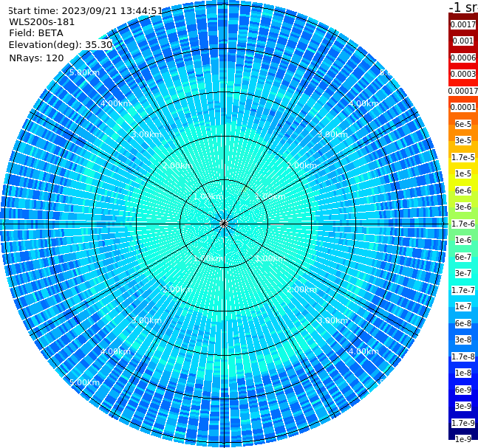Select the 1.7e-8 color bar label
Viewport: 478px width, 448px height.
tap(463, 356)
